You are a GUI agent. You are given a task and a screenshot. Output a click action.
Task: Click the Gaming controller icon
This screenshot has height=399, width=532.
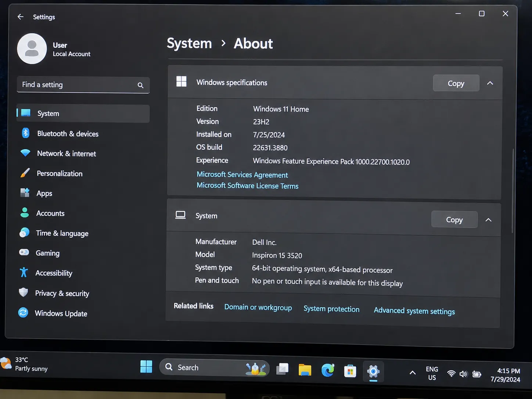[x=24, y=252]
